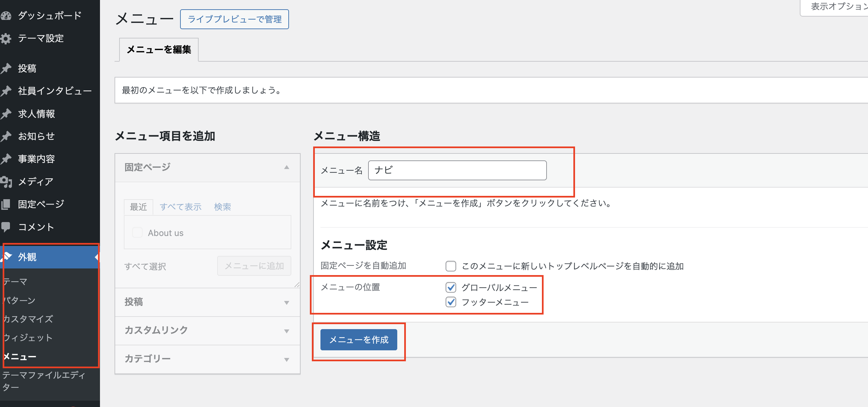
Task: Expand the カテゴリー accordion panel
Action: (207, 359)
